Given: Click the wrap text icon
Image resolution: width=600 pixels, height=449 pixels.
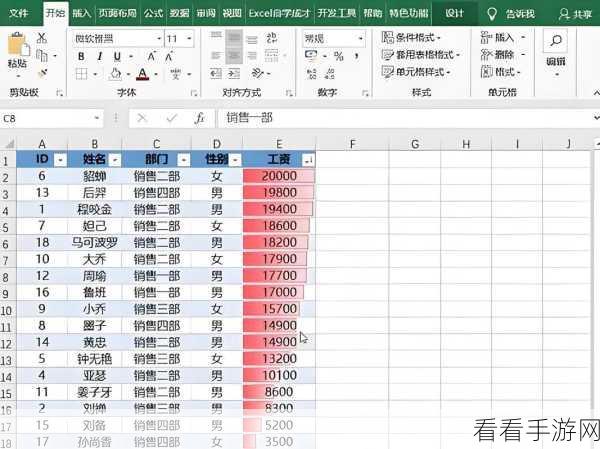Looking at the screenshot, I should (x=272, y=38).
